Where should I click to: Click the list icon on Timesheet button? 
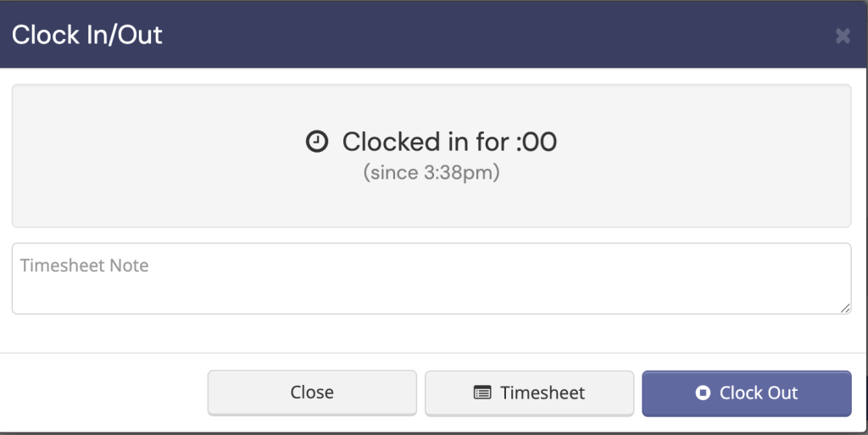pyautogui.click(x=482, y=393)
